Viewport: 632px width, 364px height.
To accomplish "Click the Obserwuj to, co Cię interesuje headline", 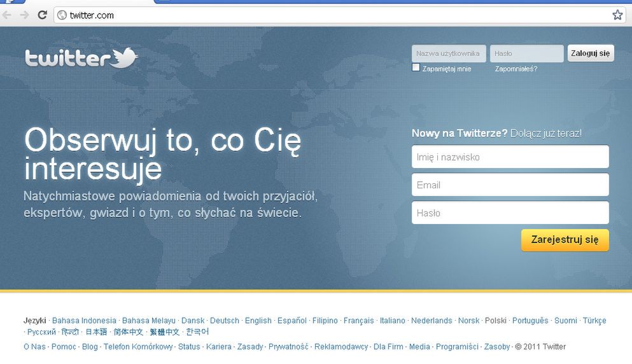I will pos(163,155).
